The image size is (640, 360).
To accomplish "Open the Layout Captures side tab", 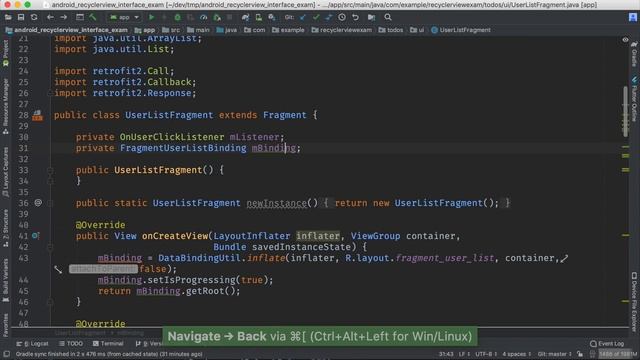I will click(6, 173).
